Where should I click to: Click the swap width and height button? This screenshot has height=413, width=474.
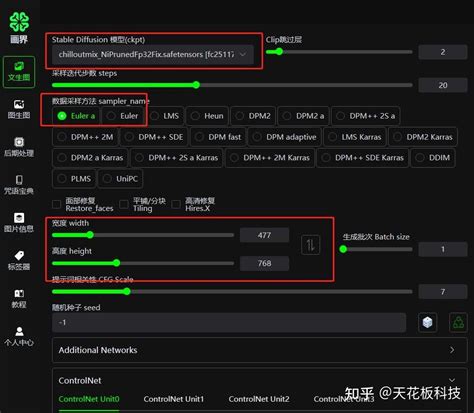tap(311, 245)
